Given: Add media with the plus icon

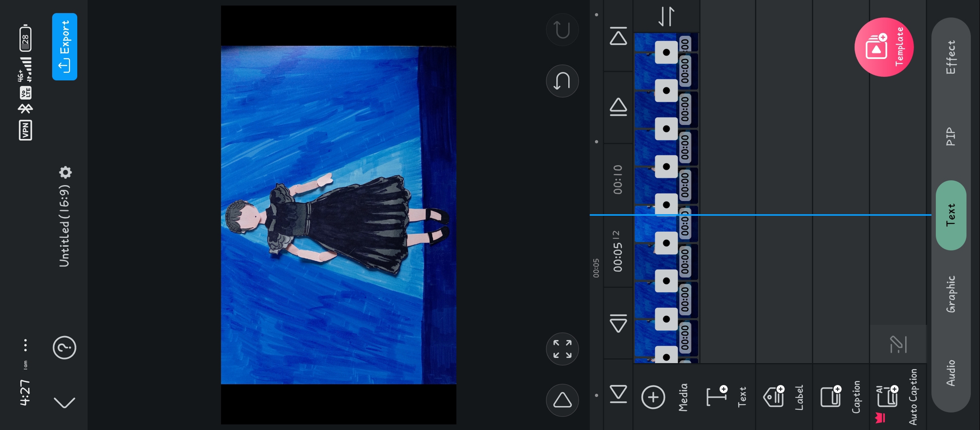Looking at the screenshot, I should (653, 397).
